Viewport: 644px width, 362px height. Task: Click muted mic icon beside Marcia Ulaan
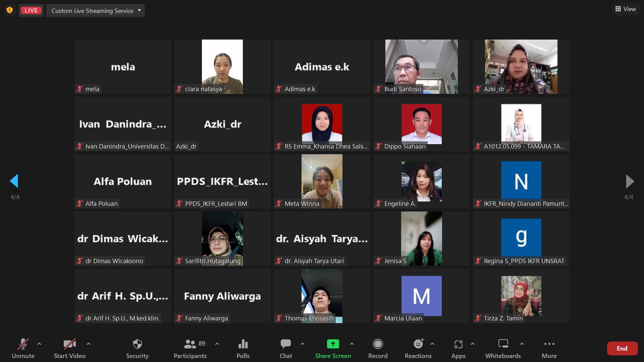(x=378, y=318)
